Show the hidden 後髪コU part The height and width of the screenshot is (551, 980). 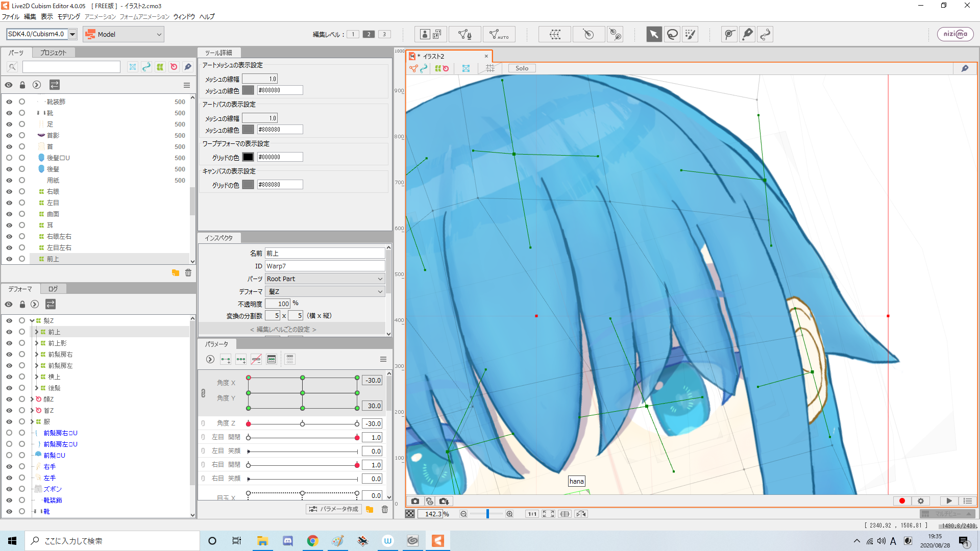pyautogui.click(x=9, y=158)
